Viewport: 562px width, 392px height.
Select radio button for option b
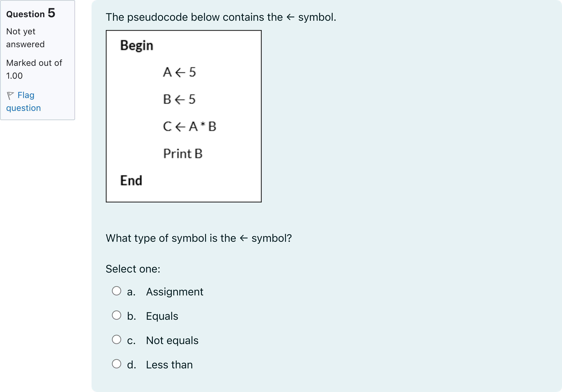pyautogui.click(x=117, y=315)
